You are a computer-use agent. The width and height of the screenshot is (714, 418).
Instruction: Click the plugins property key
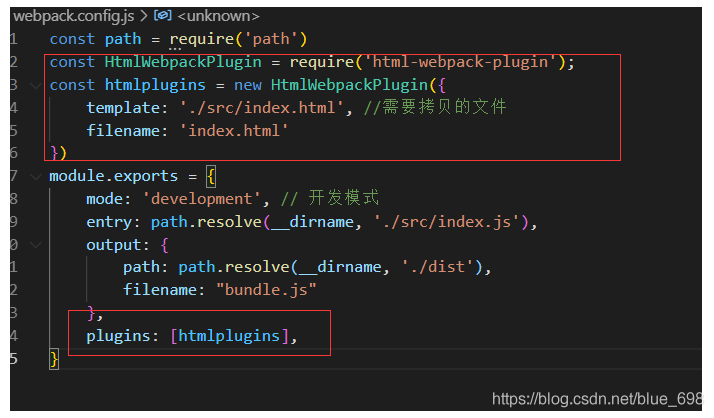click(118, 336)
